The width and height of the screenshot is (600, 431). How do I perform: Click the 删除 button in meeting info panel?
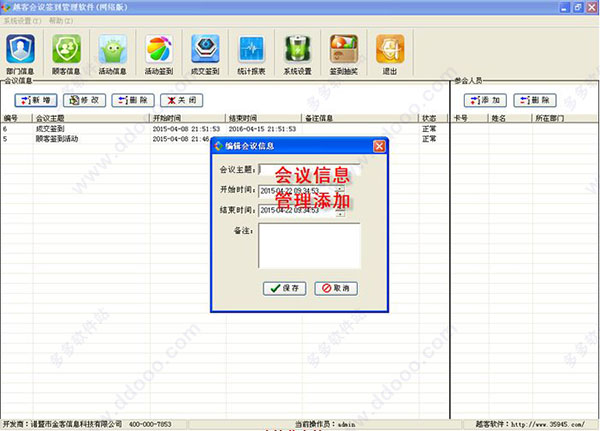coord(133,100)
